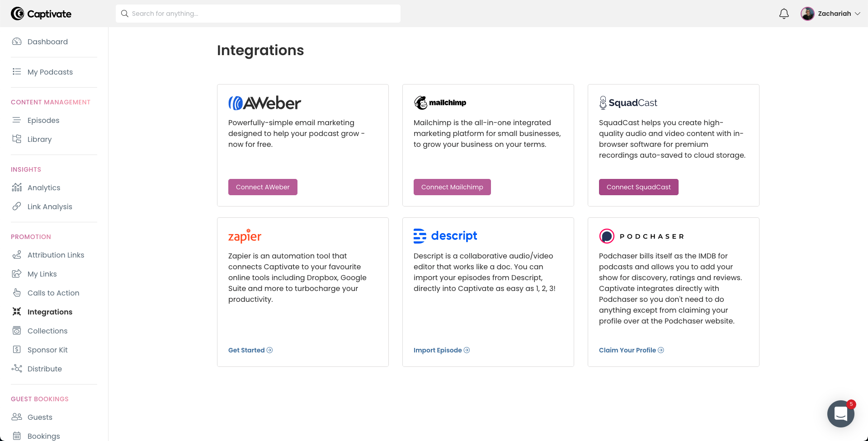Follow the Zapier Get Started link
Viewport: 868px width, 441px height.
[250, 350]
